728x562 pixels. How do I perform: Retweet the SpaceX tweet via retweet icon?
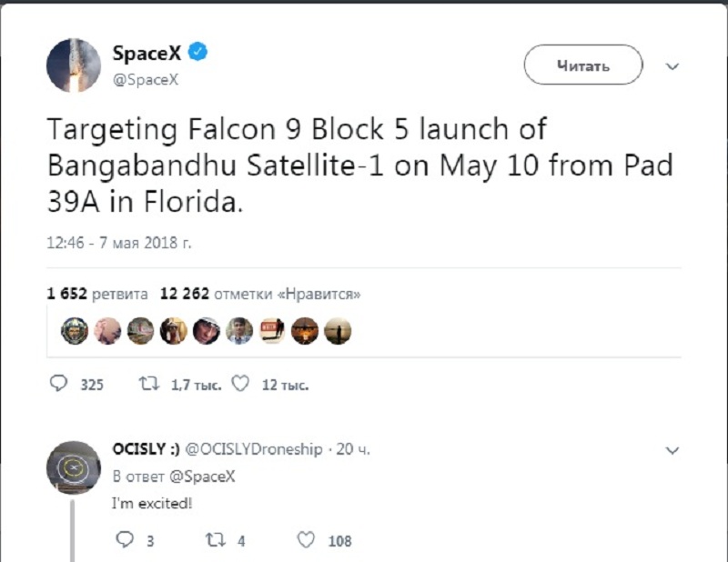[x=149, y=384]
